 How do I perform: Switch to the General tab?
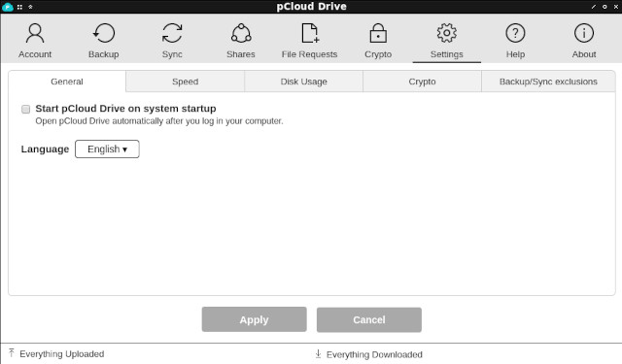pyautogui.click(x=67, y=82)
